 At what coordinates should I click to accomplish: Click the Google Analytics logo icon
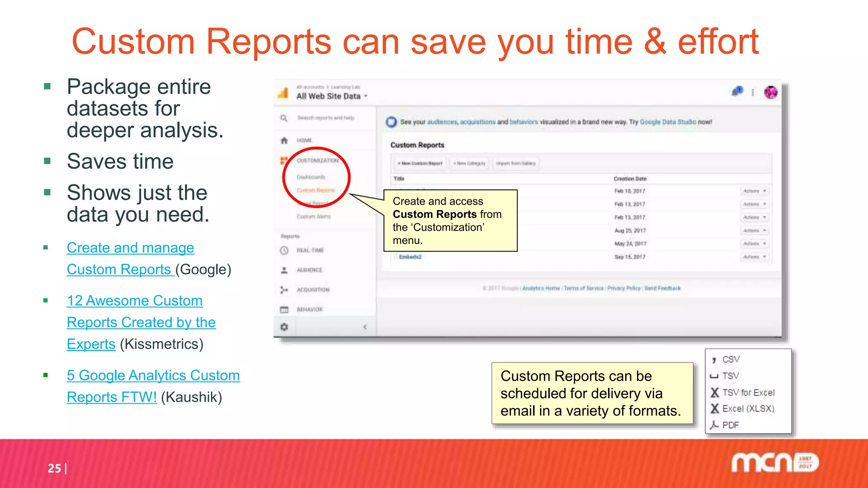coord(283,92)
